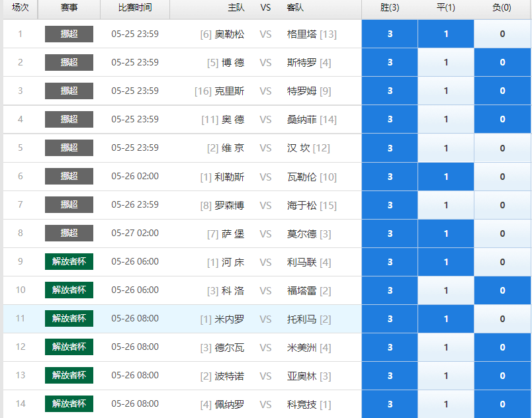The height and width of the screenshot is (418, 532).
Task: Toggle win (3) for match 9 河床 vs 利马联
Action: click(390, 262)
